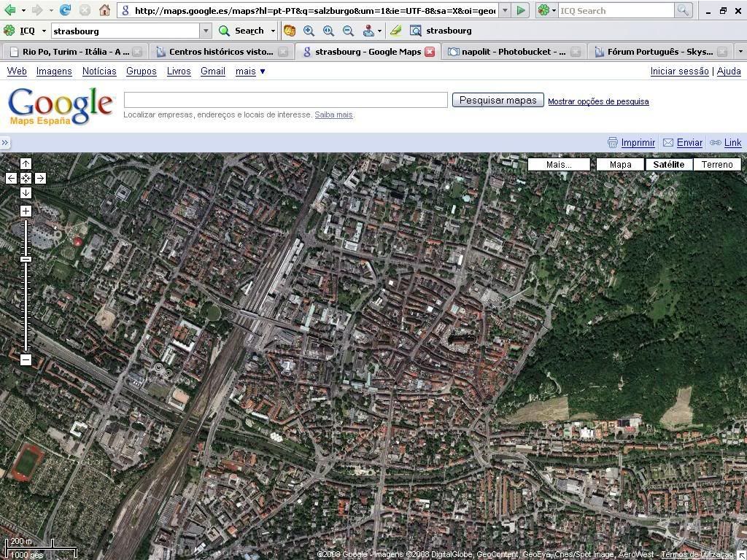This screenshot has width=747, height=560.
Task: Click the browser Home icon
Action: click(x=104, y=10)
